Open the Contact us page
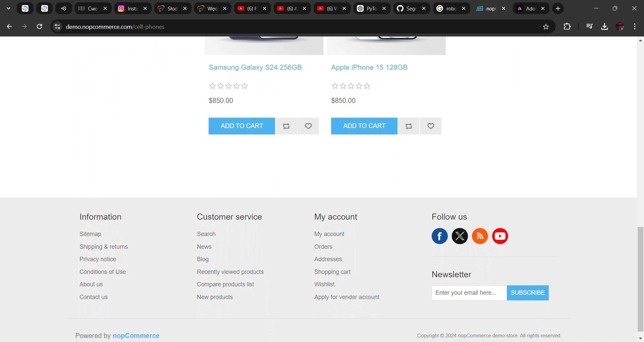This screenshot has height=342, width=644. coord(94,297)
